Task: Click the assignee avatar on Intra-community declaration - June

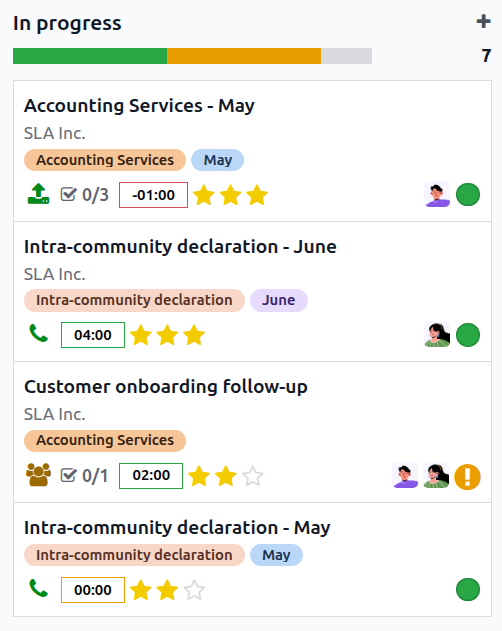Action: tap(437, 334)
